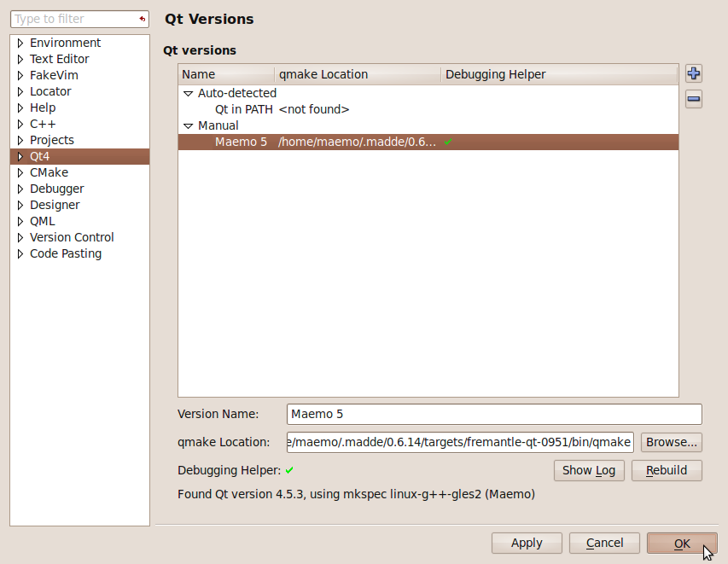Sort by the qmake Location column header

pyautogui.click(x=357, y=74)
